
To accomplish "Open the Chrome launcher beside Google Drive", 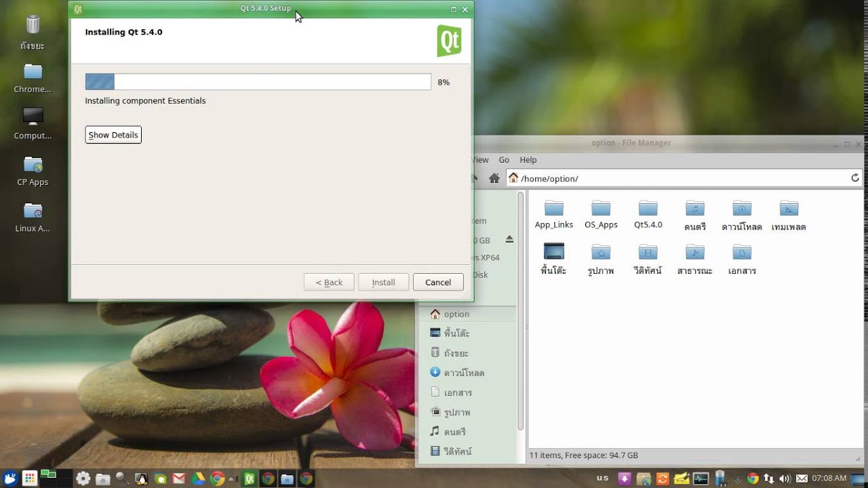I will click(x=217, y=479).
